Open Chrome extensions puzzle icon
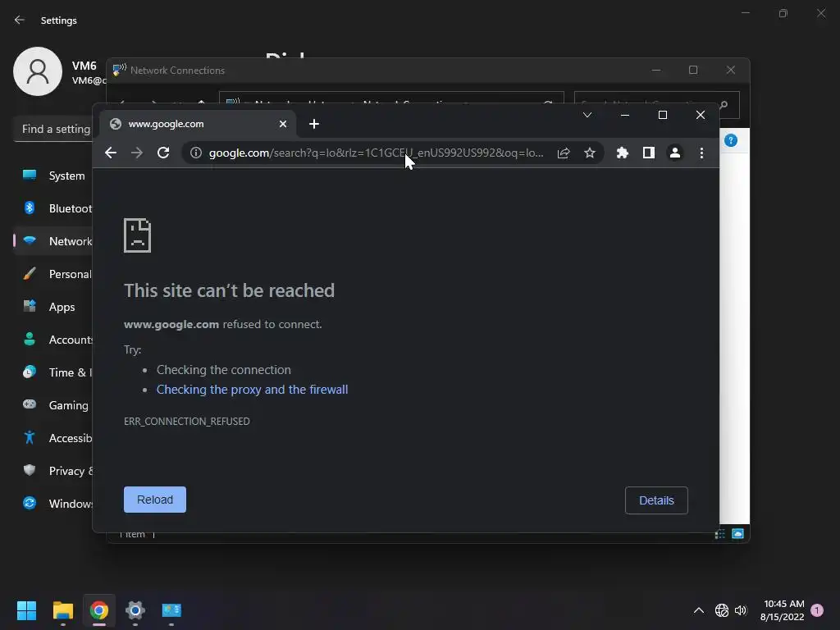 click(x=622, y=153)
